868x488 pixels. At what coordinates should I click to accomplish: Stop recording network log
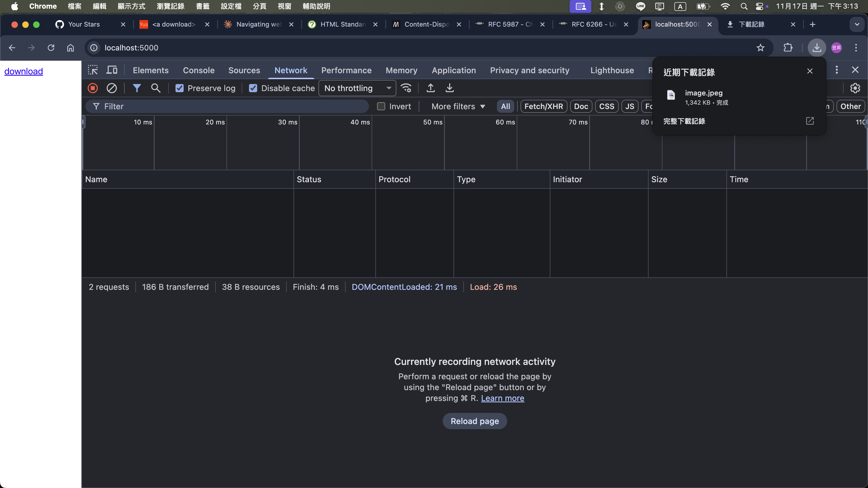(93, 88)
